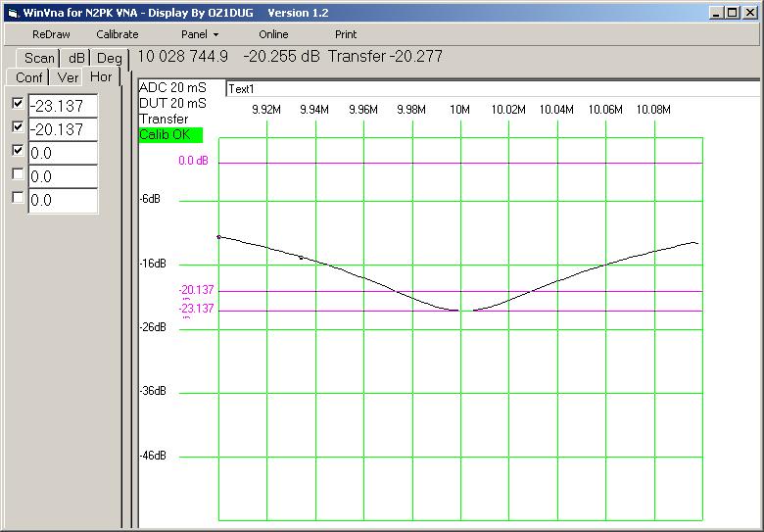Enable the fifth marker checkbox
Image resolution: width=764 pixels, height=532 pixels.
click(x=18, y=197)
